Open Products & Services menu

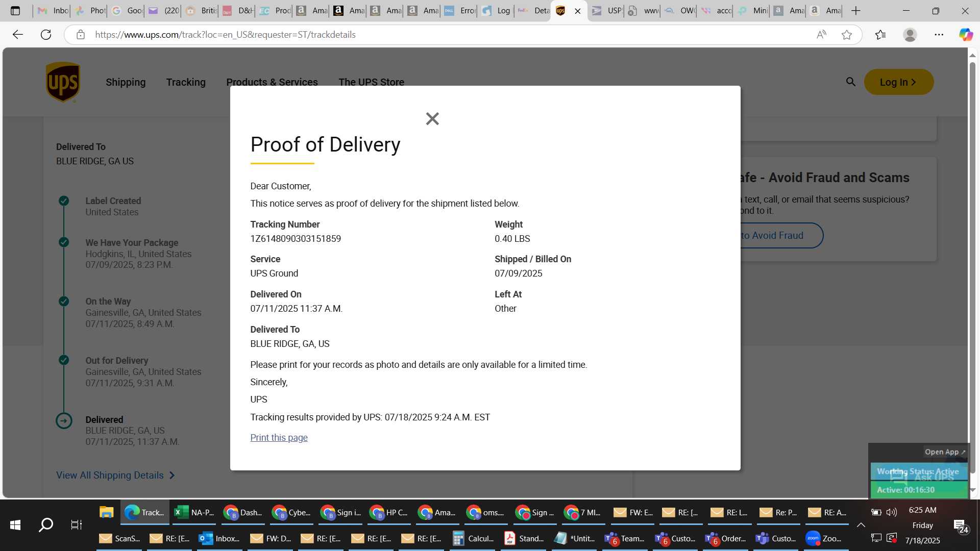click(272, 82)
